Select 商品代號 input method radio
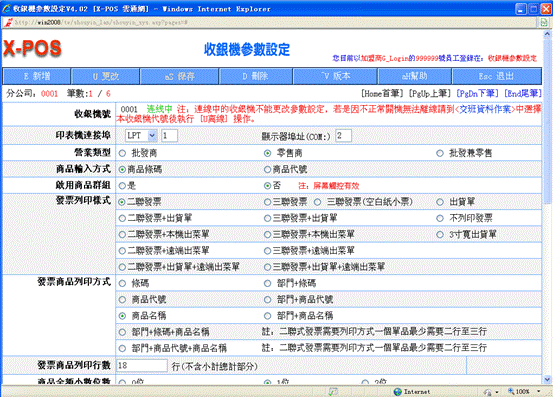553x397 pixels. point(267,170)
